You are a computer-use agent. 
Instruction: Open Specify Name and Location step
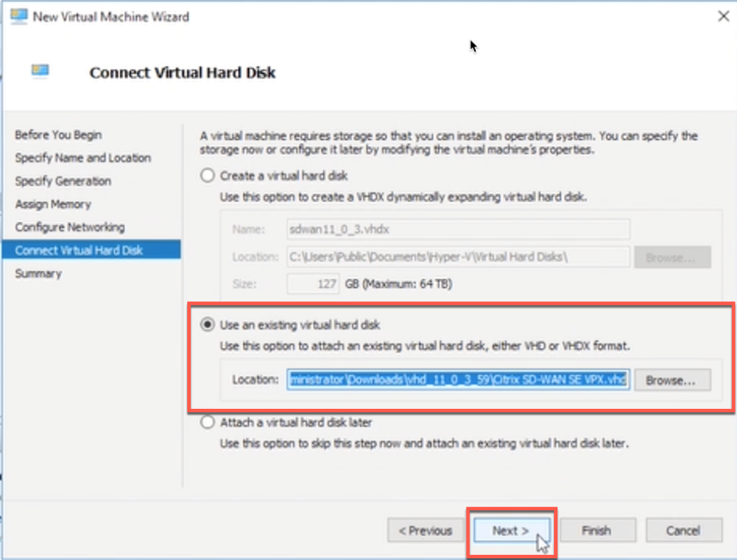coord(82,158)
